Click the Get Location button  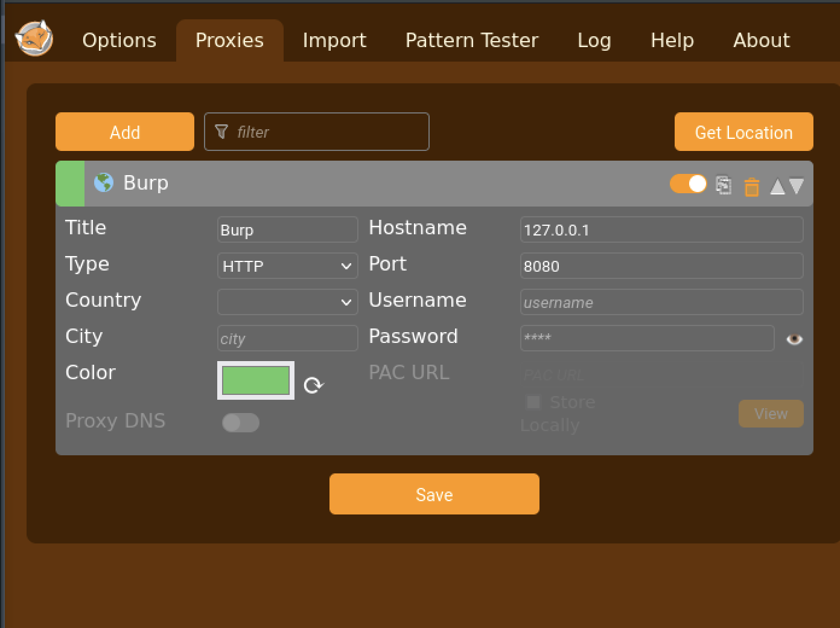click(x=744, y=132)
